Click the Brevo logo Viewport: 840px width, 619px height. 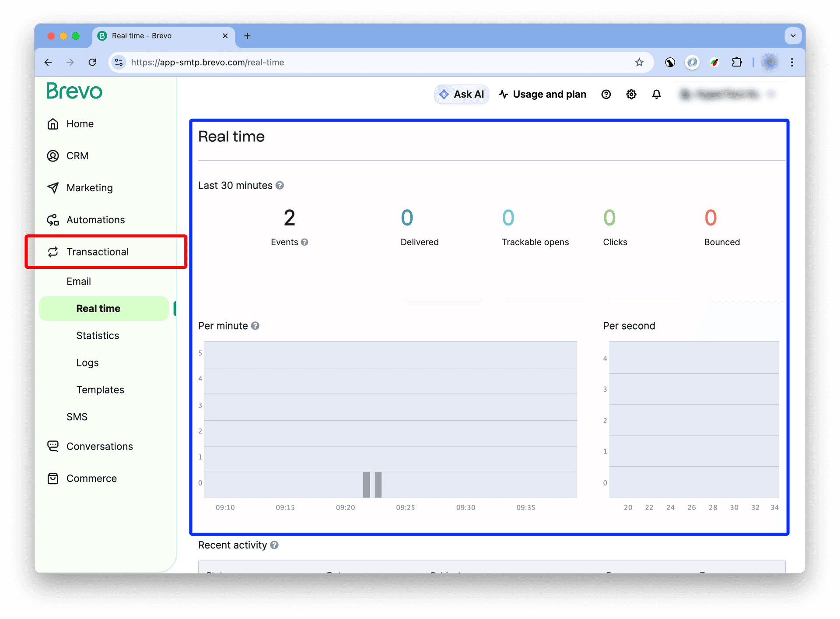74,91
